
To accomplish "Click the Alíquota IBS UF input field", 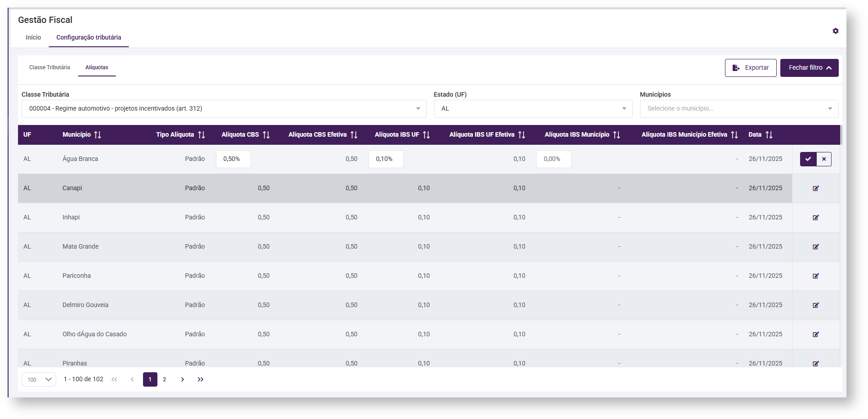I will click(385, 159).
